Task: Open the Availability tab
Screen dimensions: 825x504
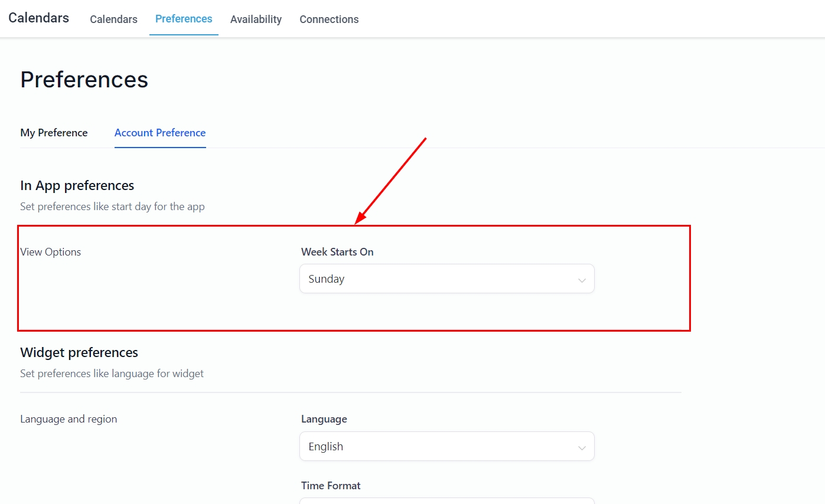Action: point(256,19)
